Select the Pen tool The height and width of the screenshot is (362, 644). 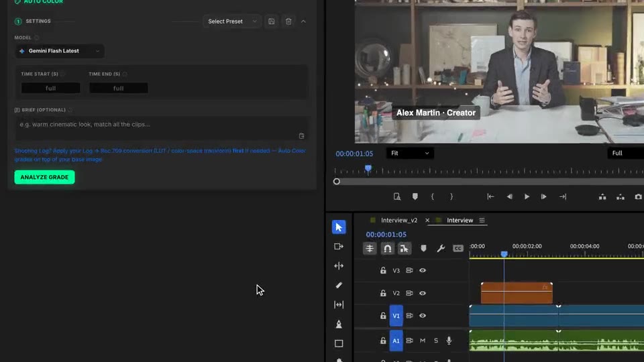point(339,324)
